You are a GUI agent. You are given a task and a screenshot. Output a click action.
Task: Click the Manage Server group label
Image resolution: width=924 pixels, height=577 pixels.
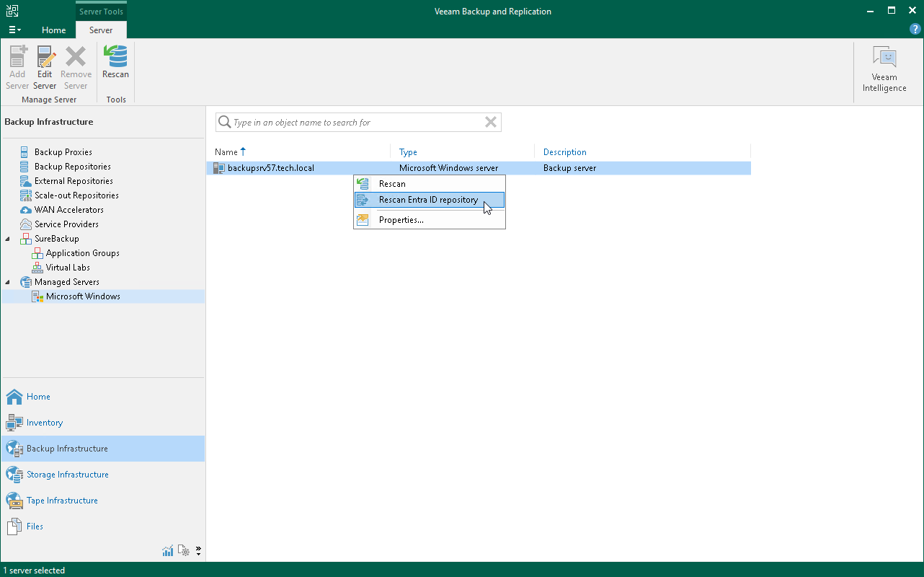[49, 100]
